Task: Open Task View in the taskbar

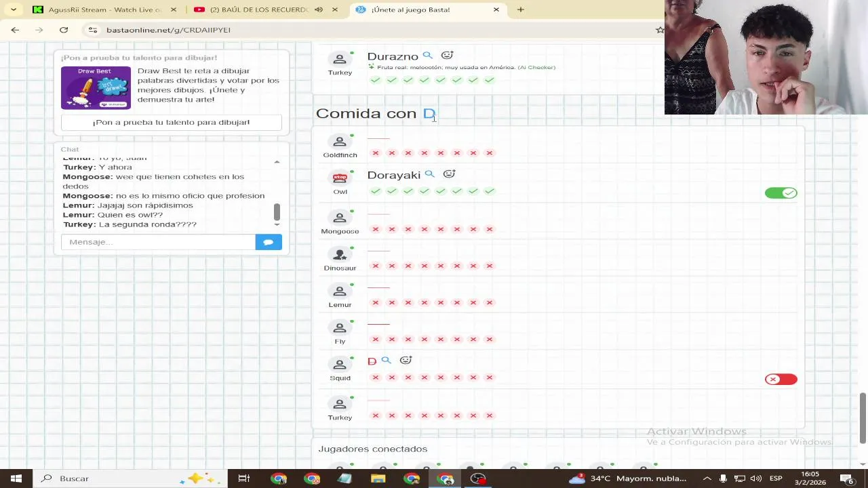Action: 243,479
